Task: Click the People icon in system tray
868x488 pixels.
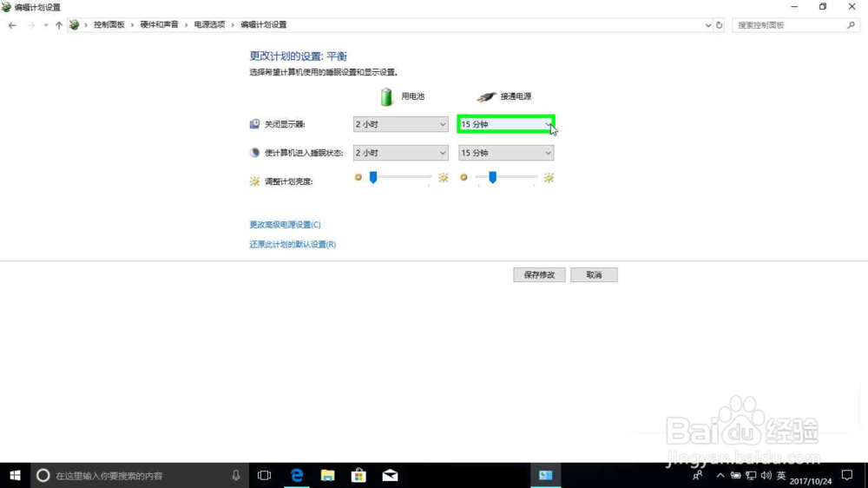Action: click(698, 475)
